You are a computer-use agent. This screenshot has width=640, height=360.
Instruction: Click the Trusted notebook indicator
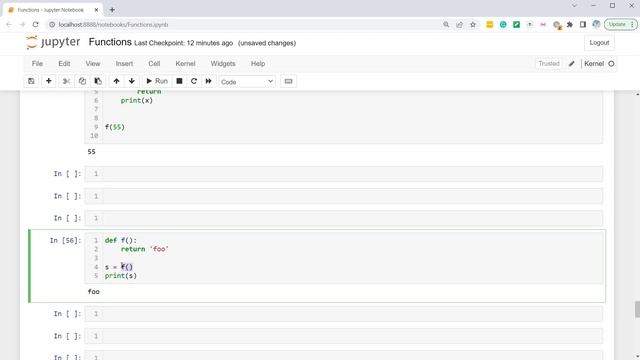point(549,64)
